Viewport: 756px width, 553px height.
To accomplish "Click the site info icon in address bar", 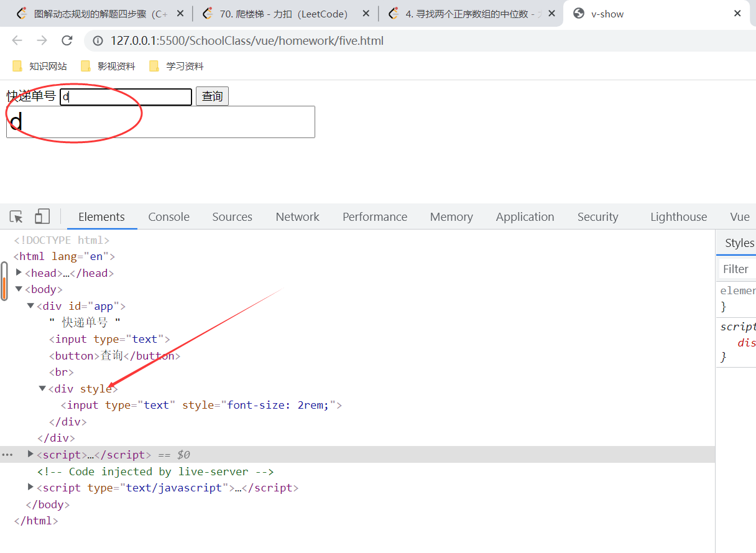I will (98, 41).
